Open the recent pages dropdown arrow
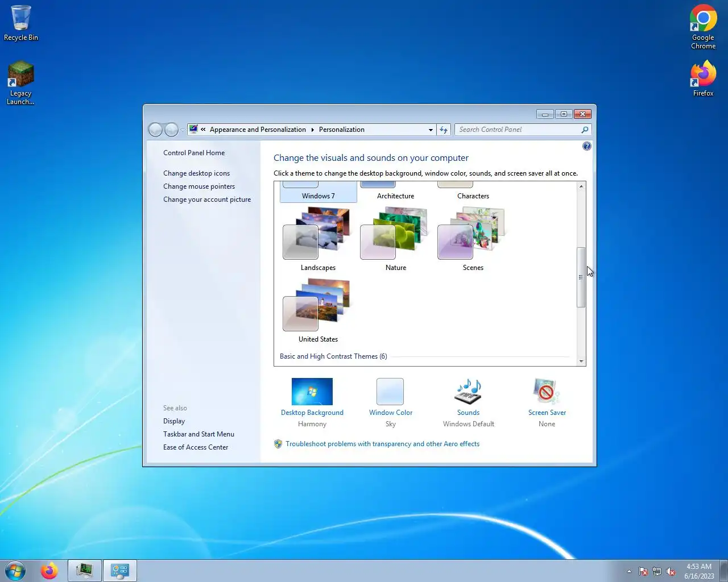 (182, 130)
